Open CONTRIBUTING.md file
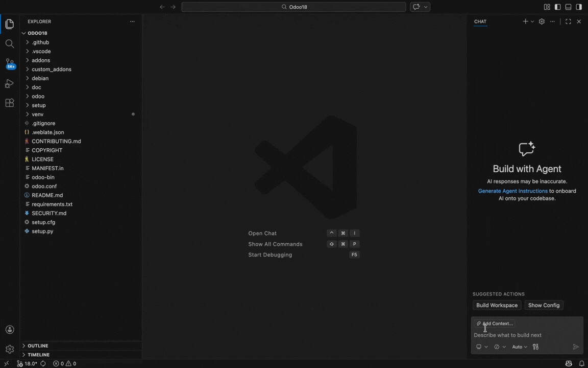This screenshot has width=588, height=368. tap(81, 141)
